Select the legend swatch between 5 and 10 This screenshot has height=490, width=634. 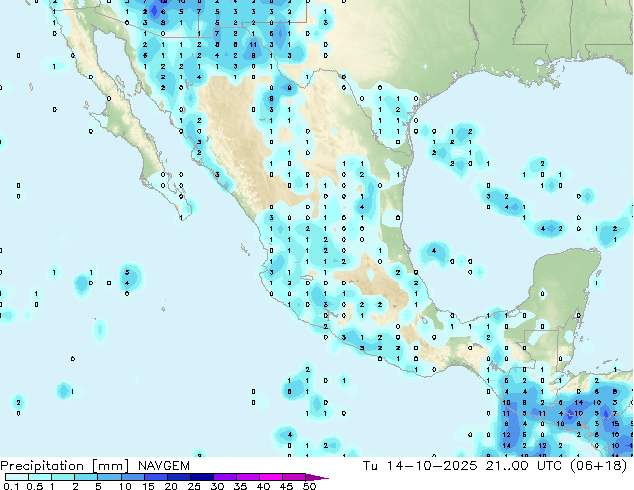(x=109, y=477)
